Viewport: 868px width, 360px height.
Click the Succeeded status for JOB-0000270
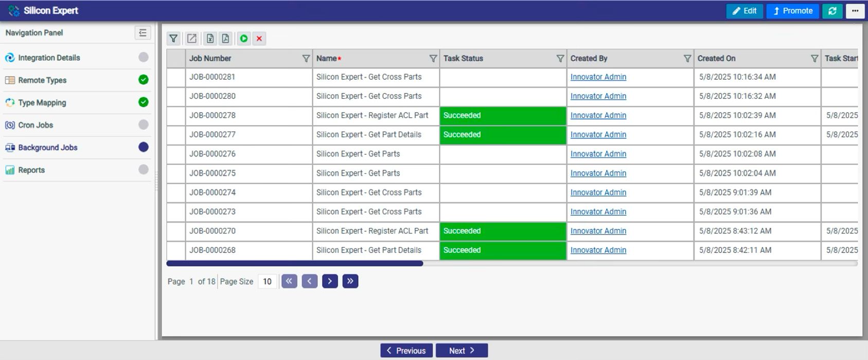tap(503, 231)
